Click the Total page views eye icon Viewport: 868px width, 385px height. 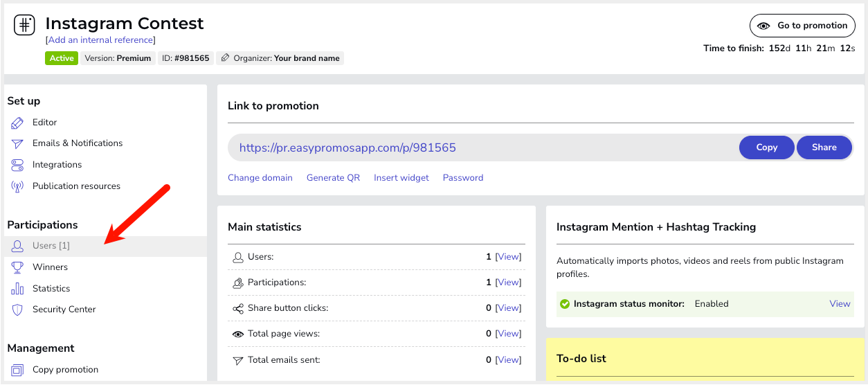click(238, 334)
